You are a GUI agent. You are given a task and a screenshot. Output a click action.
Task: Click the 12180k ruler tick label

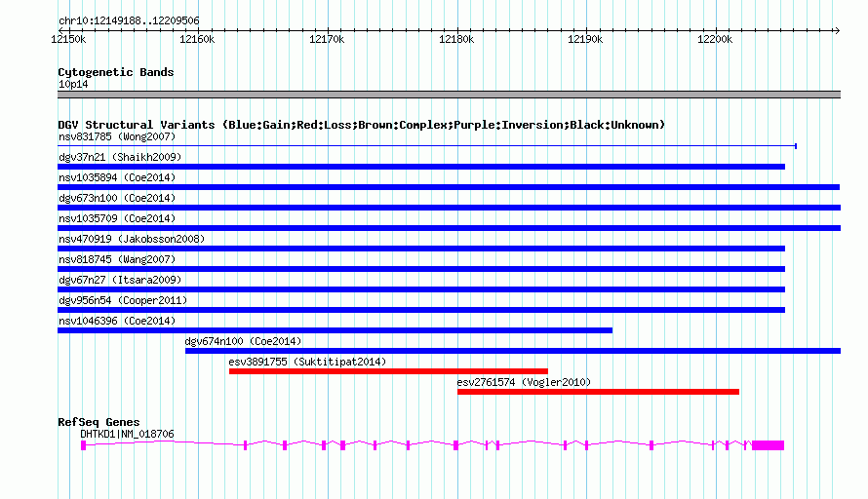[x=456, y=39]
